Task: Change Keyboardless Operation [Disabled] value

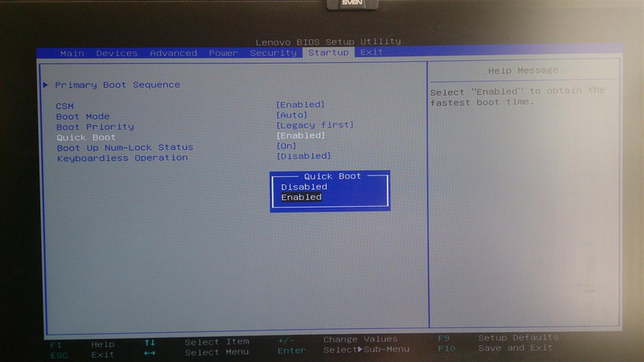Action: coord(303,156)
